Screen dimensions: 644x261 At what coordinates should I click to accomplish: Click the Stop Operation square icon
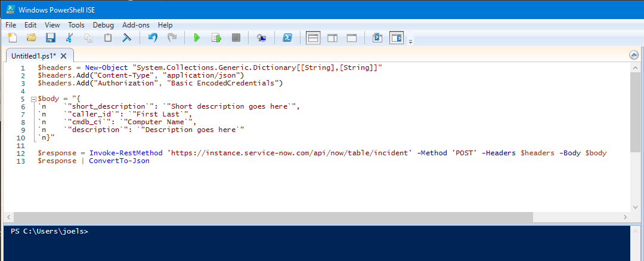(x=236, y=38)
